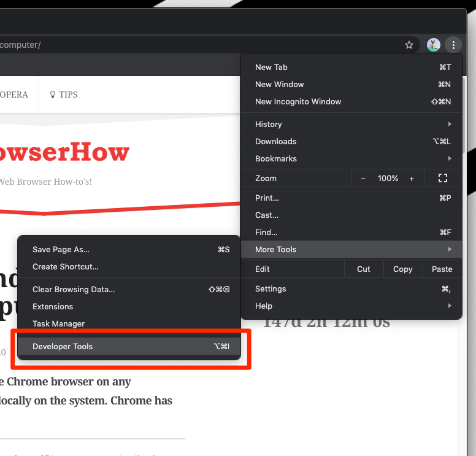Open Chrome Settings
This screenshot has height=456, width=476.
(351, 289)
